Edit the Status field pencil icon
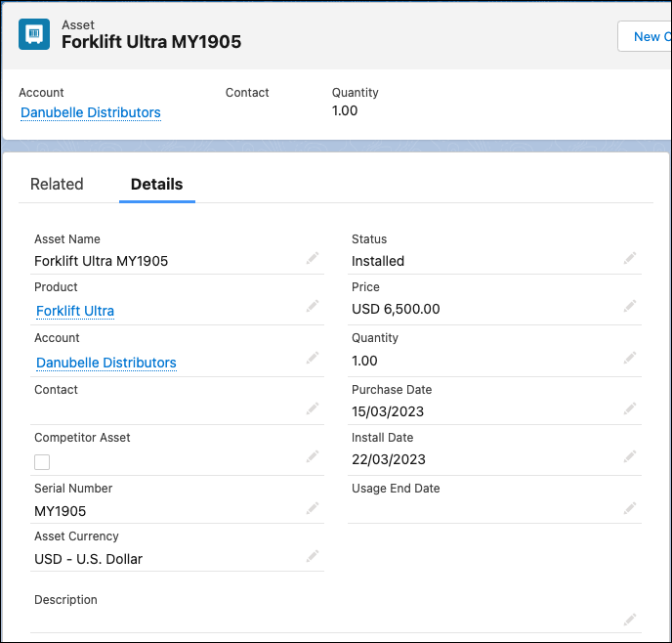Screen dimensions: 672x643 coord(630,258)
